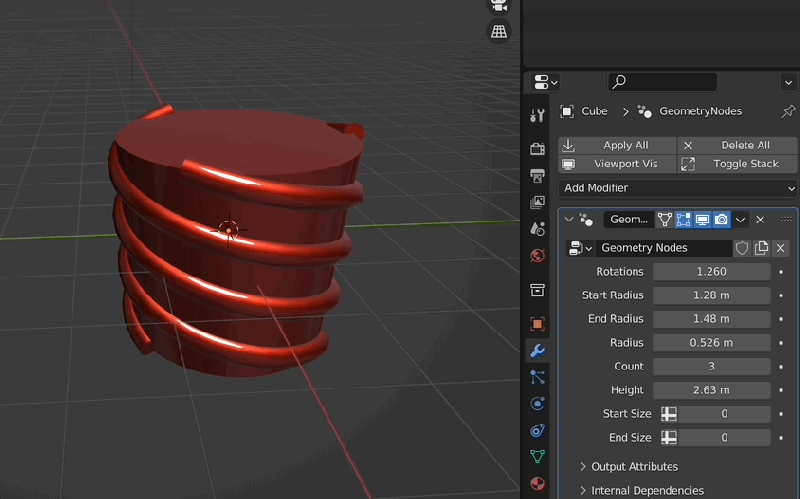Image resolution: width=800 pixels, height=499 pixels.
Task: Open the Collection properties tab
Action: tap(537, 290)
